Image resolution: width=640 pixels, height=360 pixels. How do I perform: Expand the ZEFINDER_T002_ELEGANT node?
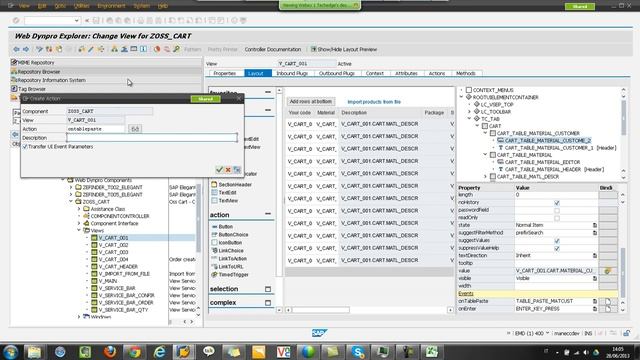(x=71, y=187)
